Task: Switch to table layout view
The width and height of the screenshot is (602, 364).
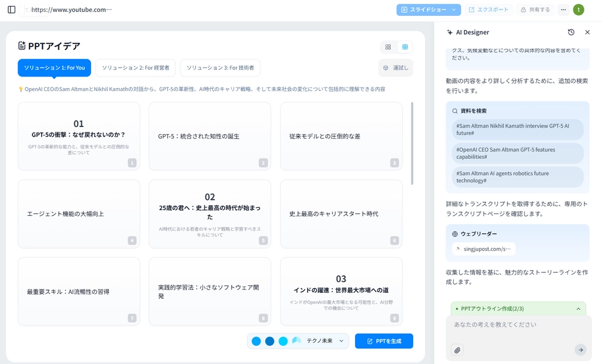Action: [405, 47]
